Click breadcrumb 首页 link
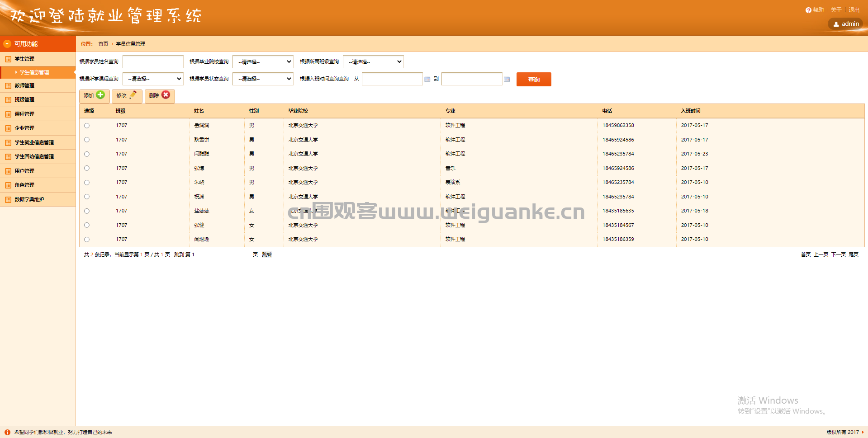This screenshot has height=438, width=868. pos(103,44)
